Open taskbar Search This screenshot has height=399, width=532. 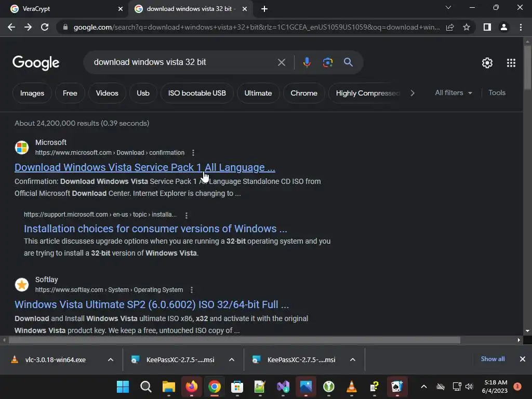coord(146,387)
